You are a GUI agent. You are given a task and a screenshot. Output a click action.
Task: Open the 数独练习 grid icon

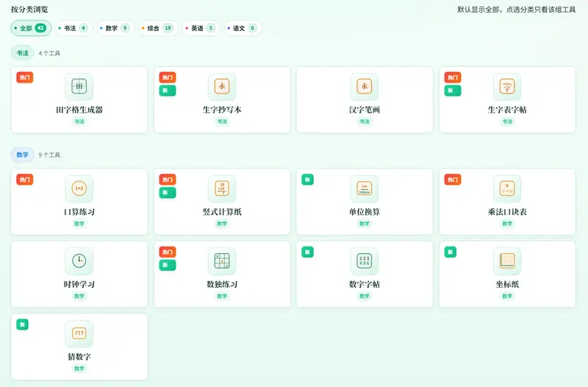tap(222, 261)
